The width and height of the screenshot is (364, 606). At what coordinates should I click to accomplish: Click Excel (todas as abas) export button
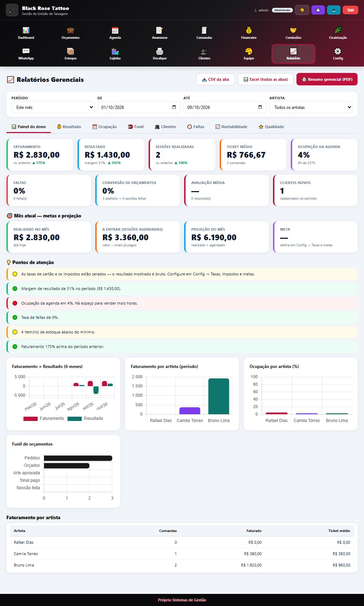[x=266, y=79]
